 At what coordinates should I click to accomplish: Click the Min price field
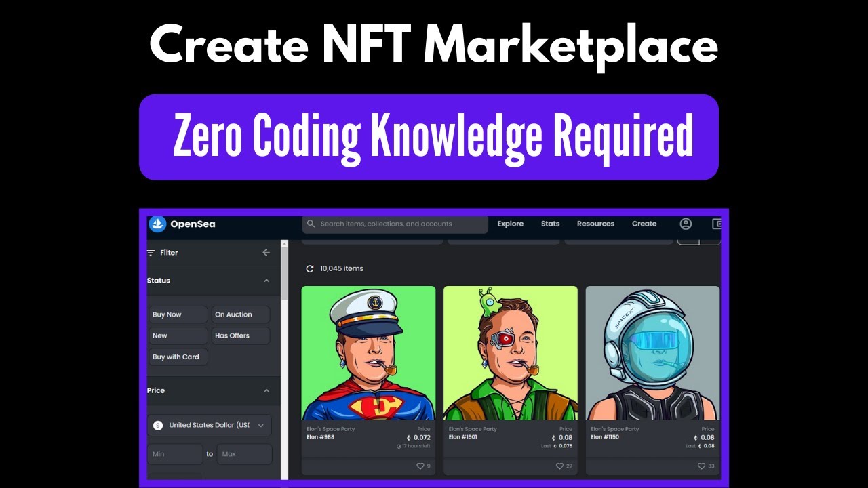click(x=175, y=454)
